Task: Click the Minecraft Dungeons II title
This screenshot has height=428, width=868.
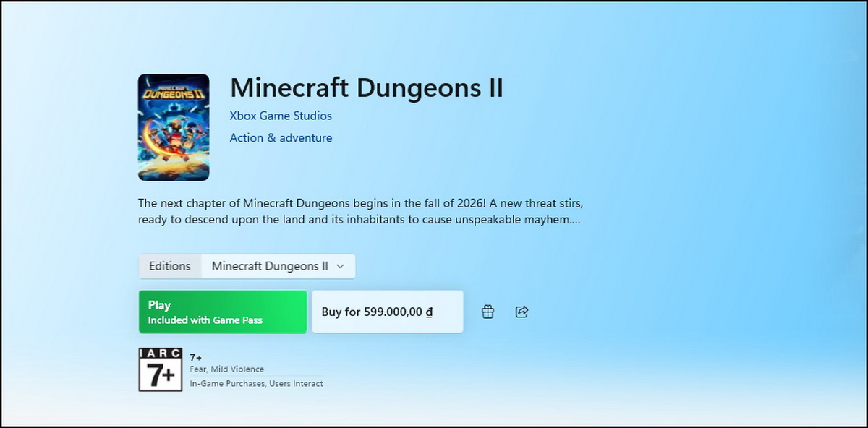Action: 367,87
